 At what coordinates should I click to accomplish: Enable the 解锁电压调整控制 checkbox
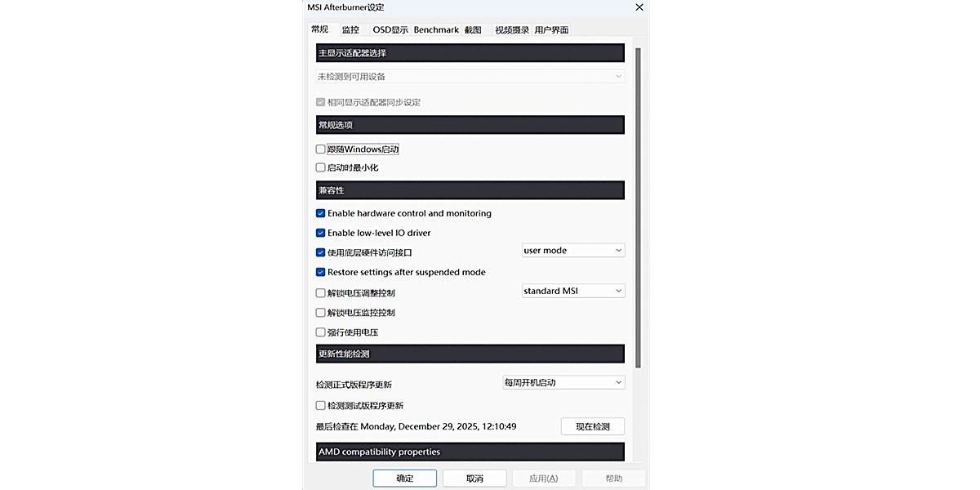click(x=321, y=292)
